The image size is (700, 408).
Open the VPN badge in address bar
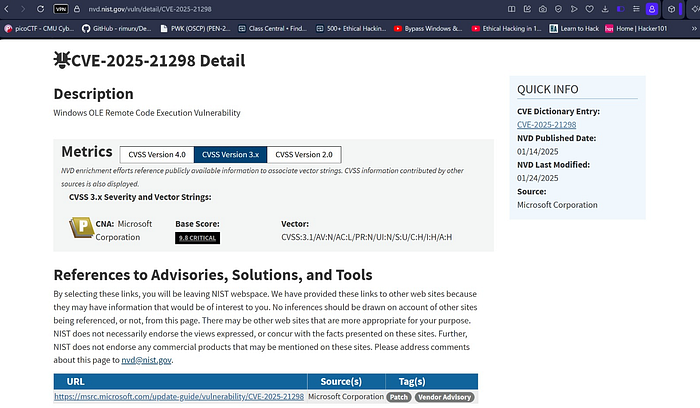coord(60,9)
